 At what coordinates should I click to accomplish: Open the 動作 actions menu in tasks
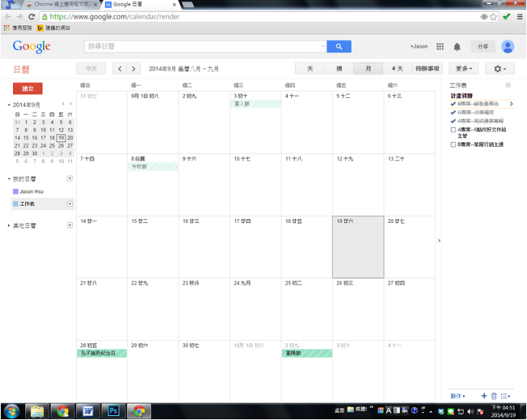(457, 396)
